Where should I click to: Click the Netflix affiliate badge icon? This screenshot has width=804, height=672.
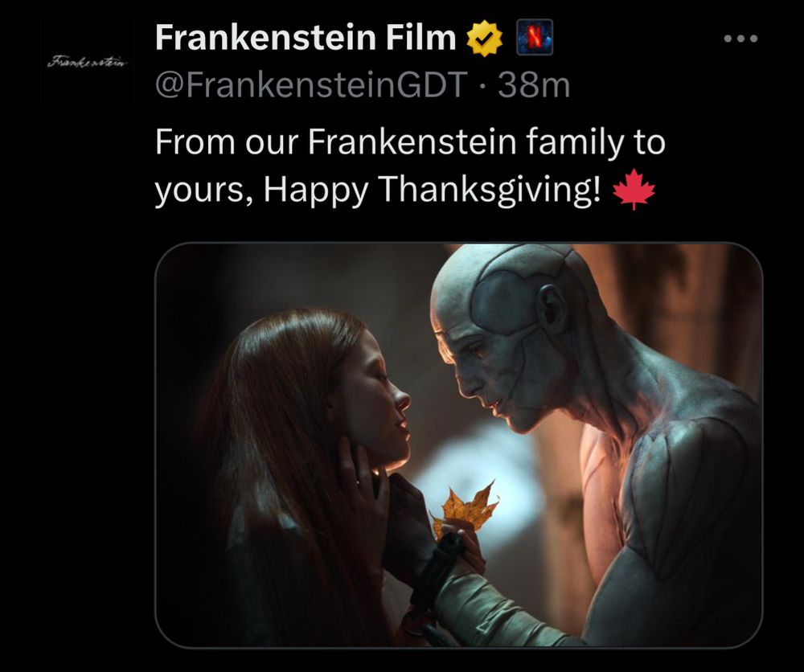(x=535, y=37)
